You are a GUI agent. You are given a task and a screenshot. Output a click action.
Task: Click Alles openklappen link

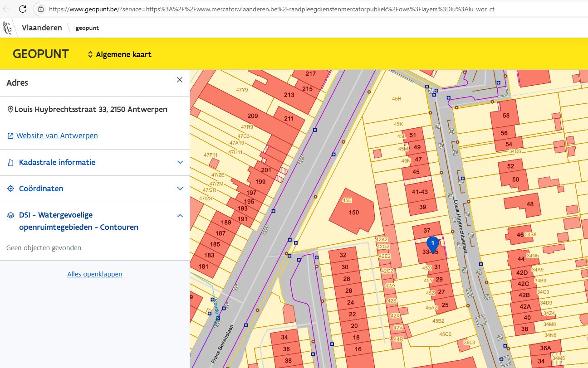95,274
